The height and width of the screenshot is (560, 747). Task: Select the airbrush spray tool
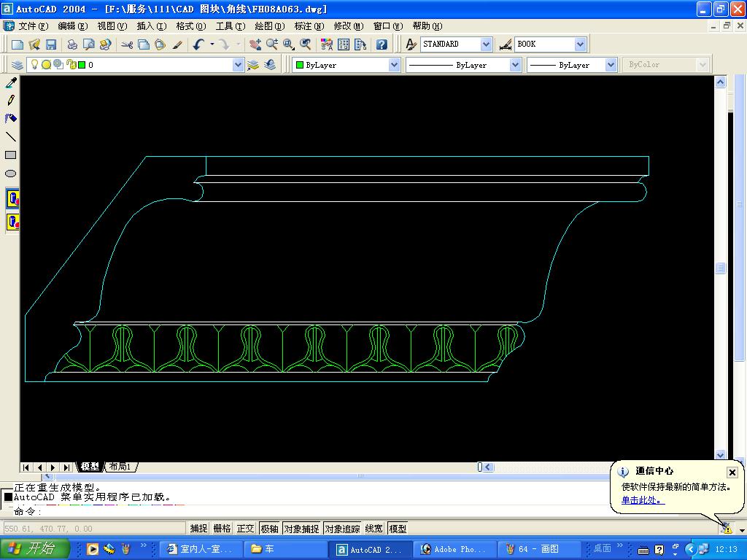[x=10, y=118]
